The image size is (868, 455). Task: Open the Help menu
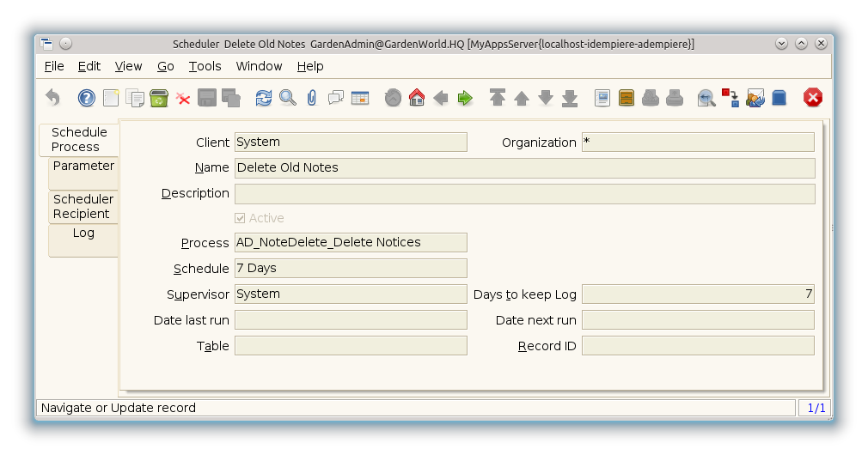pos(310,66)
